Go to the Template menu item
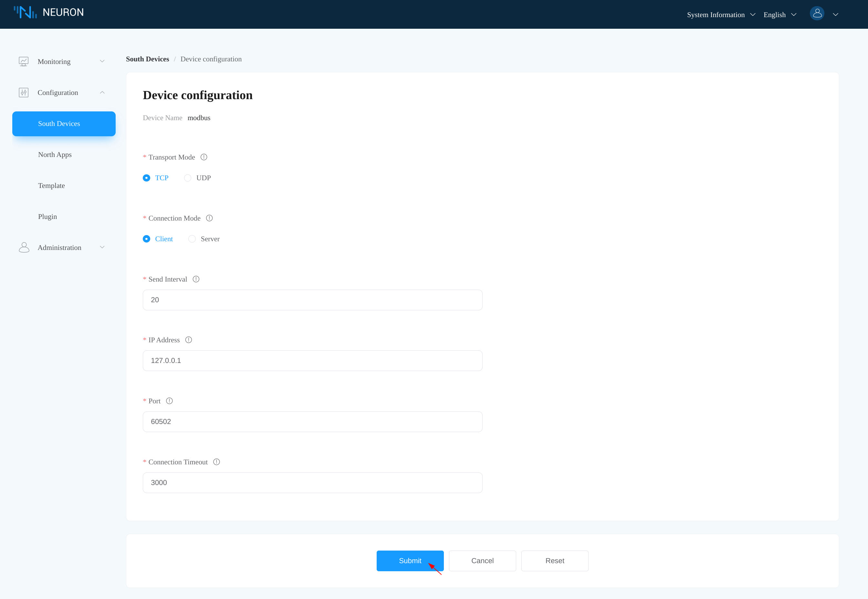 51,186
